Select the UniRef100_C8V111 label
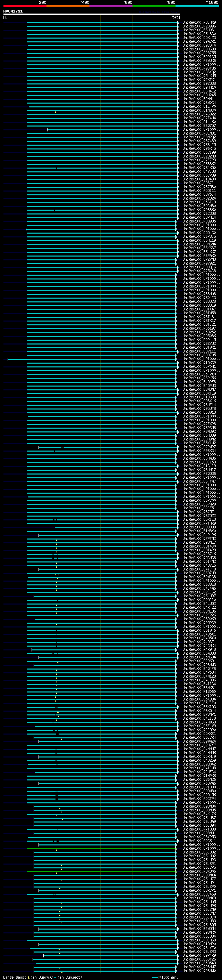 pos(199,351)
